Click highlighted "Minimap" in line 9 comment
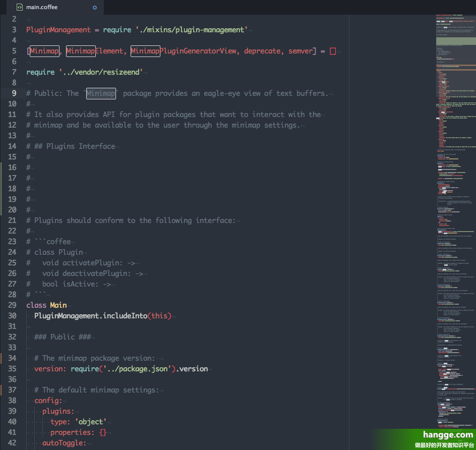Viewport: 476px width, 450px height. (101, 93)
